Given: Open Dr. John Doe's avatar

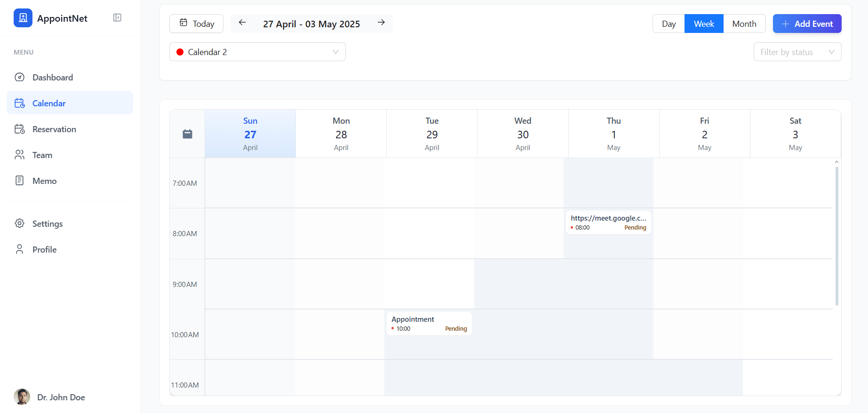Looking at the screenshot, I should click(22, 397).
